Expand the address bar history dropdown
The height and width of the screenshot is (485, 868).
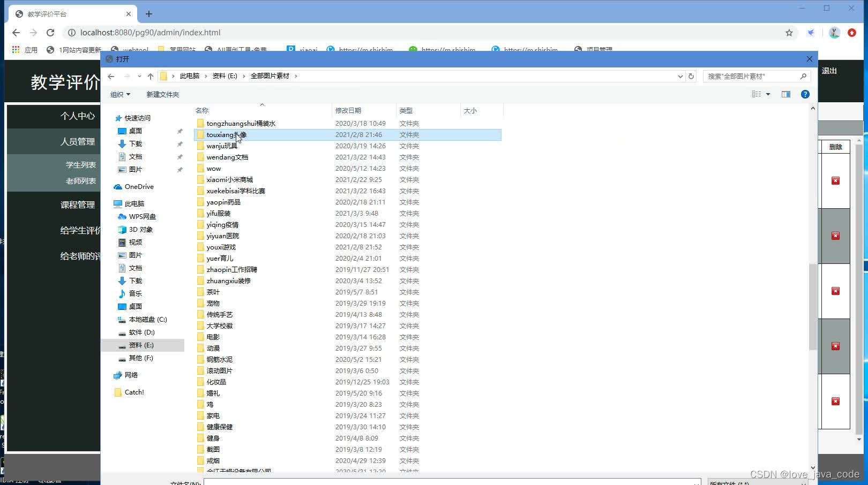pyautogui.click(x=680, y=76)
